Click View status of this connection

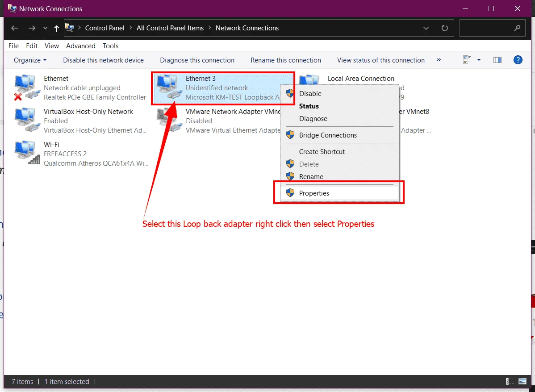click(381, 60)
